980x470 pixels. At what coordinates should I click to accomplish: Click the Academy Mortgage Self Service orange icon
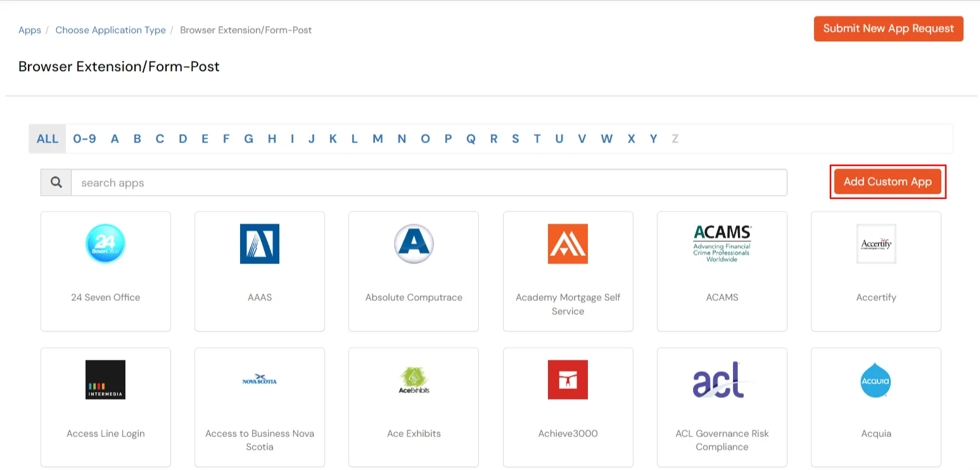click(568, 244)
